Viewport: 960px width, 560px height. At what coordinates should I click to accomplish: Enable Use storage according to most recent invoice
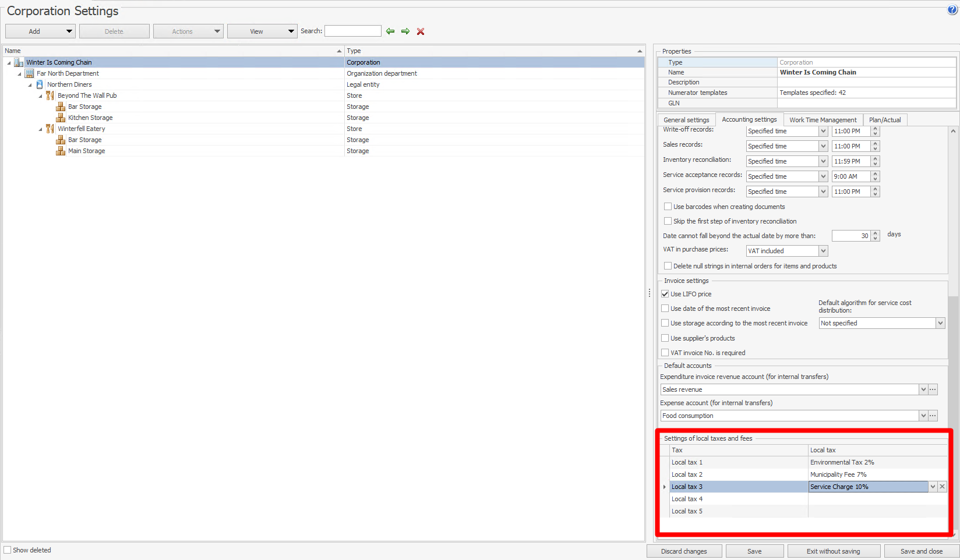click(x=665, y=323)
